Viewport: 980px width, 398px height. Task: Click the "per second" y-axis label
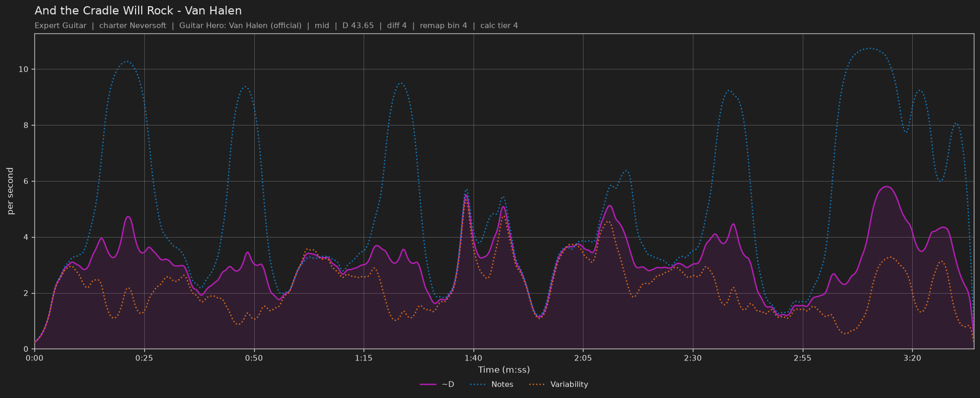(x=10, y=191)
